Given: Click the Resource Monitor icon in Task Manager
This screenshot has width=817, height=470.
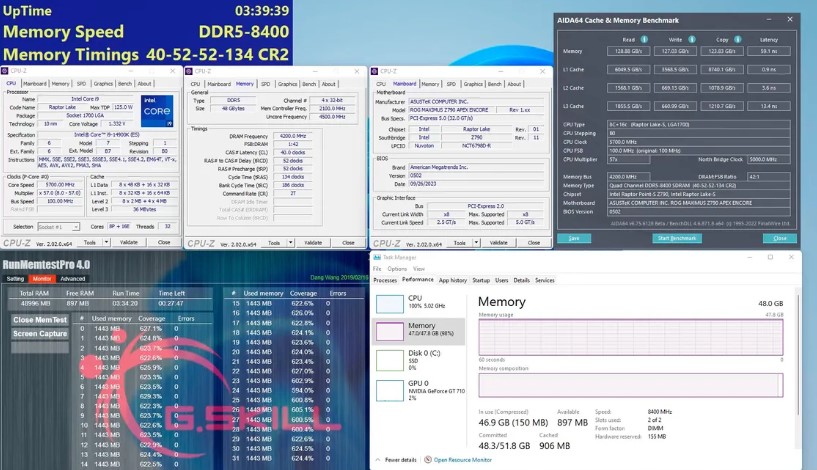Looking at the screenshot, I should point(428,460).
